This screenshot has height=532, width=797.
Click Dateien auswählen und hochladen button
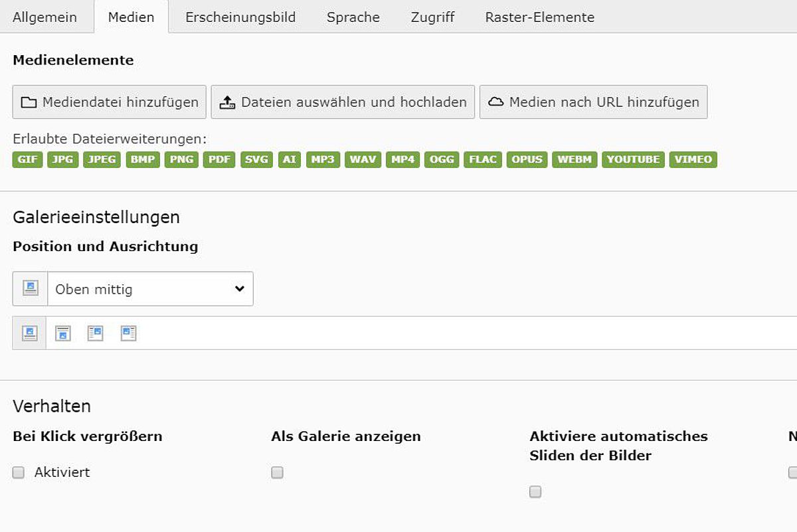pyautogui.click(x=343, y=102)
